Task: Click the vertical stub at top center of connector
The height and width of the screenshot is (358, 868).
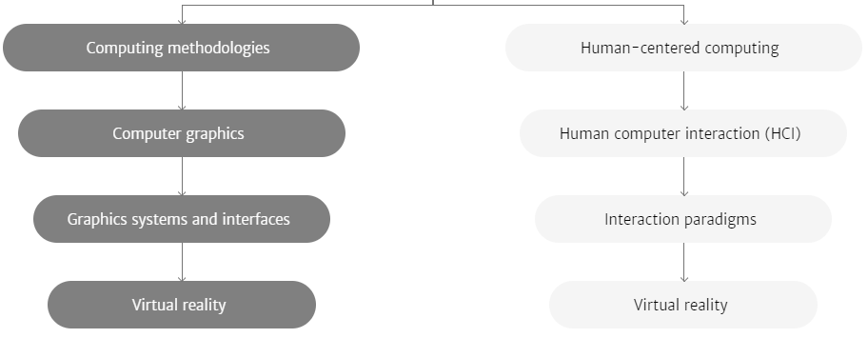Action: pyautogui.click(x=433, y=2)
